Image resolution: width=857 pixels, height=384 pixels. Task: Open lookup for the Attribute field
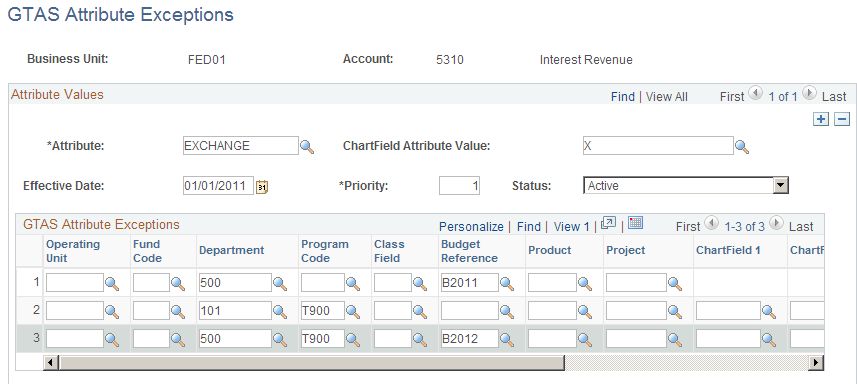307,146
